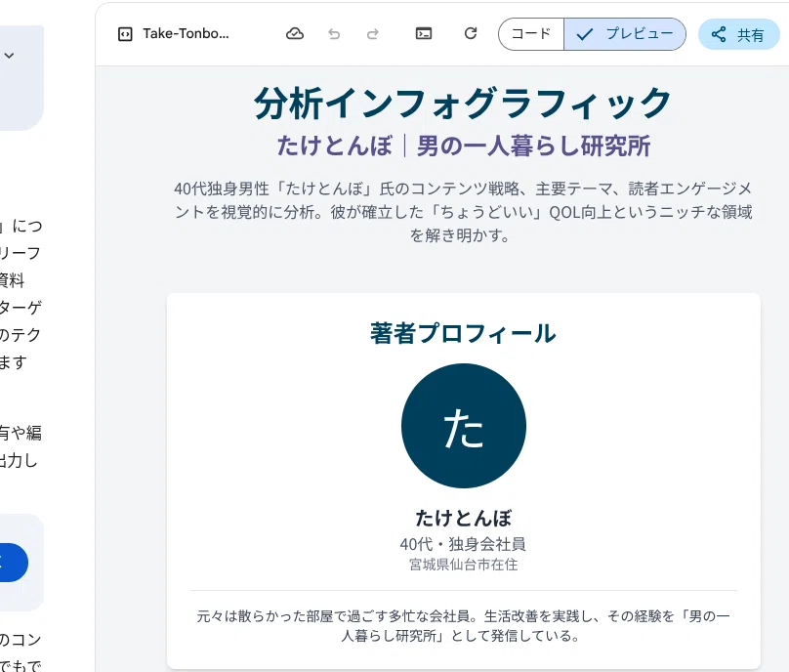Open the console panel icon
The height and width of the screenshot is (672, 789).
424,34
